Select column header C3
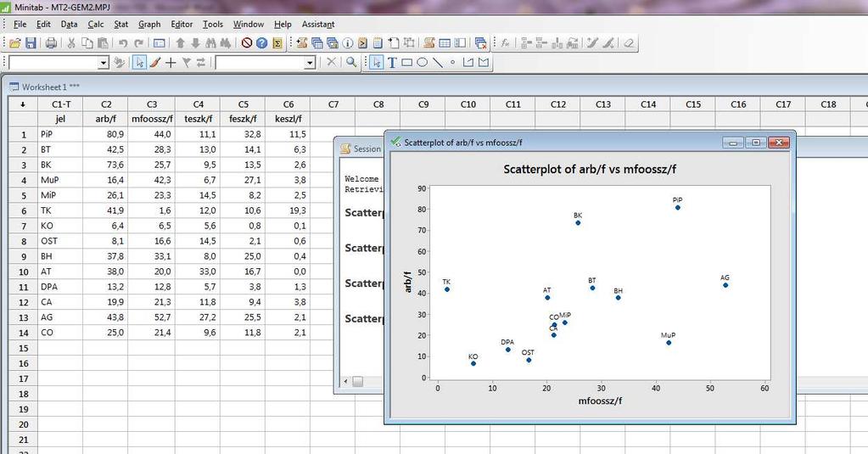Image resolution: width=868 pixels, height=454 pixels. [152, 104]
